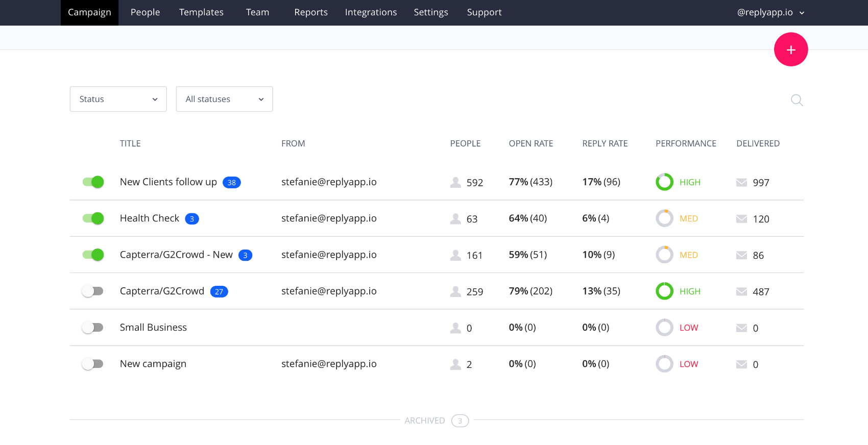Open the @replyapp.io account menu
The width and height of the screenshot is (868, 445).
point(770,12)
